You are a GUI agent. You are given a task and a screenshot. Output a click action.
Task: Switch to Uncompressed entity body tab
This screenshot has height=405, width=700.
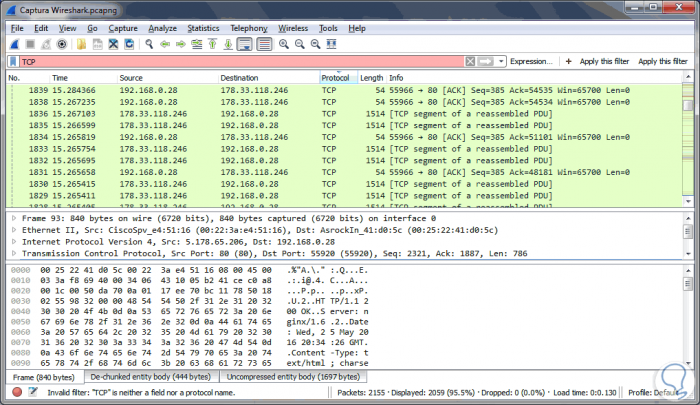293,376
